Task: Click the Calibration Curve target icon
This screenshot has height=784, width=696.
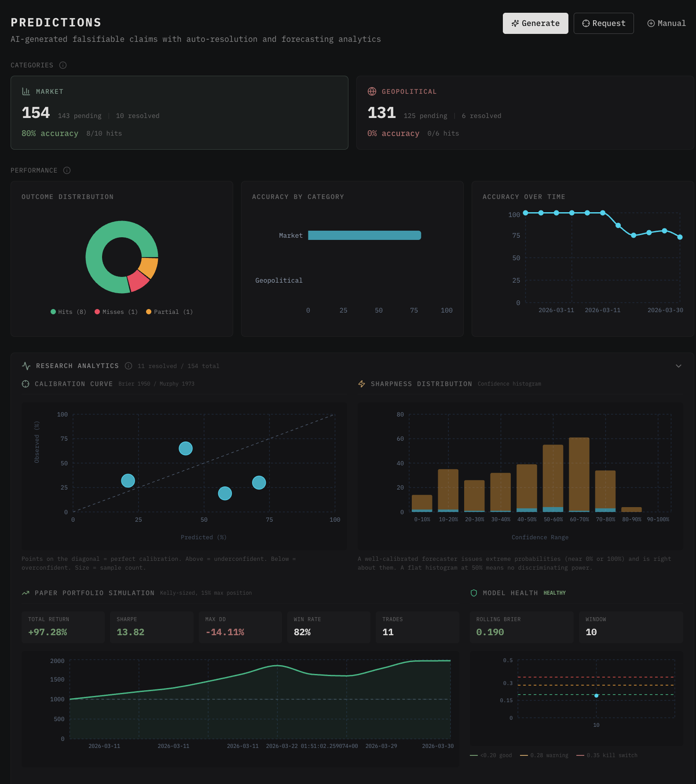Action: click(26, 384)
